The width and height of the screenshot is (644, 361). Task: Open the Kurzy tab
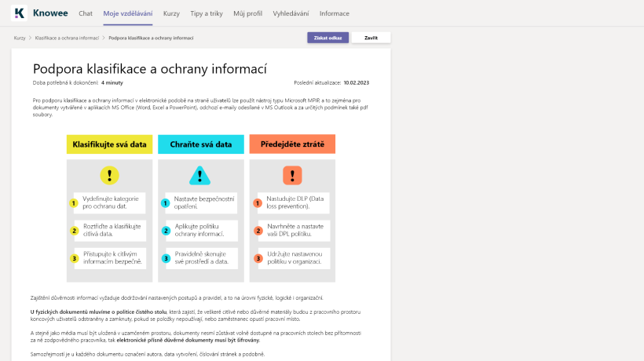(x=171, y=14)
